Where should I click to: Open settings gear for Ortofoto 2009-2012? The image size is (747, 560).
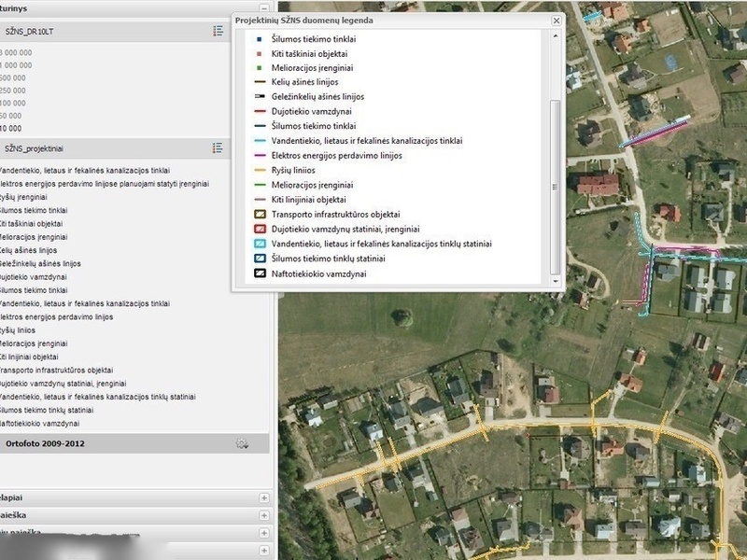[243, 443]
